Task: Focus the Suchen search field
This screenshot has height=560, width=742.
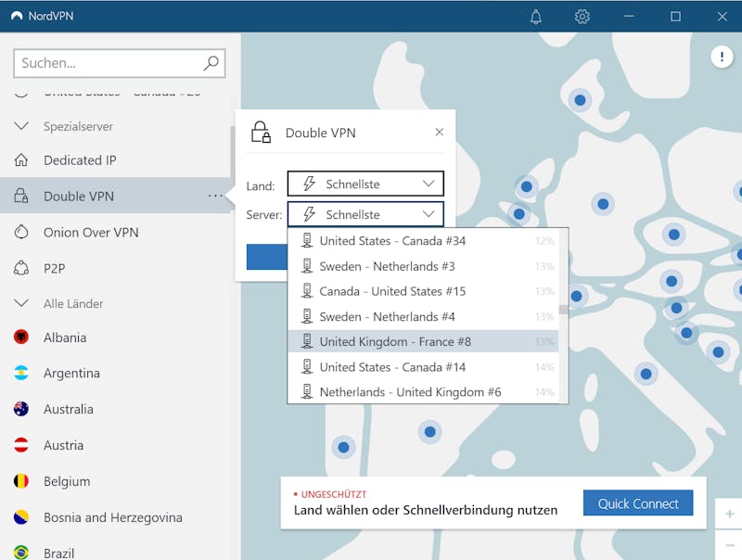Action: (x=120, y=63)
